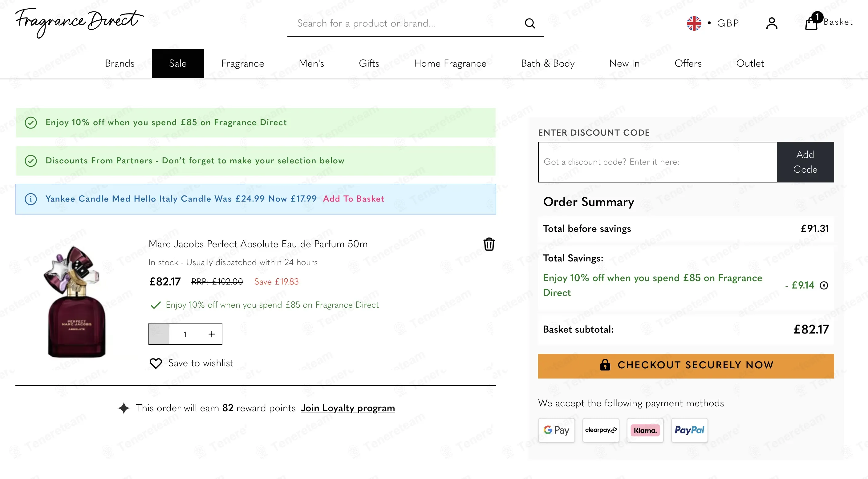Click the Save £19.83 text

click(276, 281)
